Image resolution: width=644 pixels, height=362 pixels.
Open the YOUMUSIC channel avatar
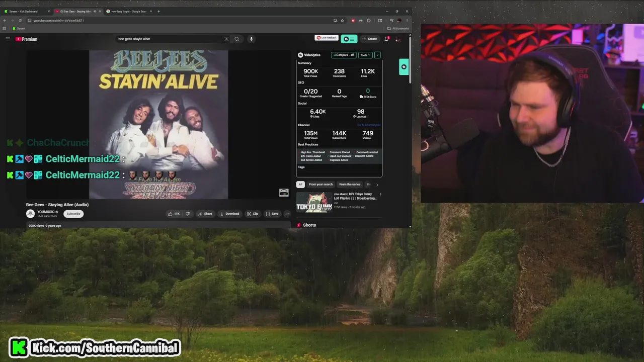[x=30, y=214]
